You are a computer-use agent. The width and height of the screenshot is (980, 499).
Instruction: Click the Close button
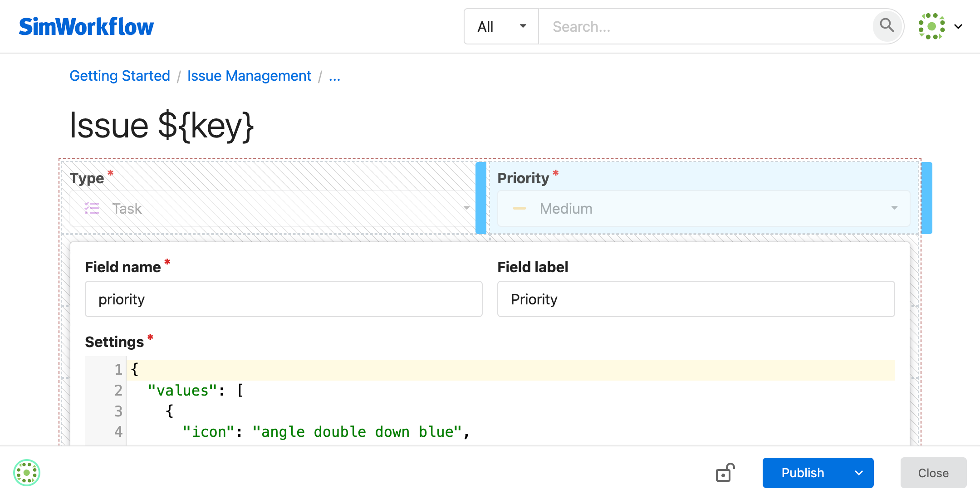[x=933, y=473]
